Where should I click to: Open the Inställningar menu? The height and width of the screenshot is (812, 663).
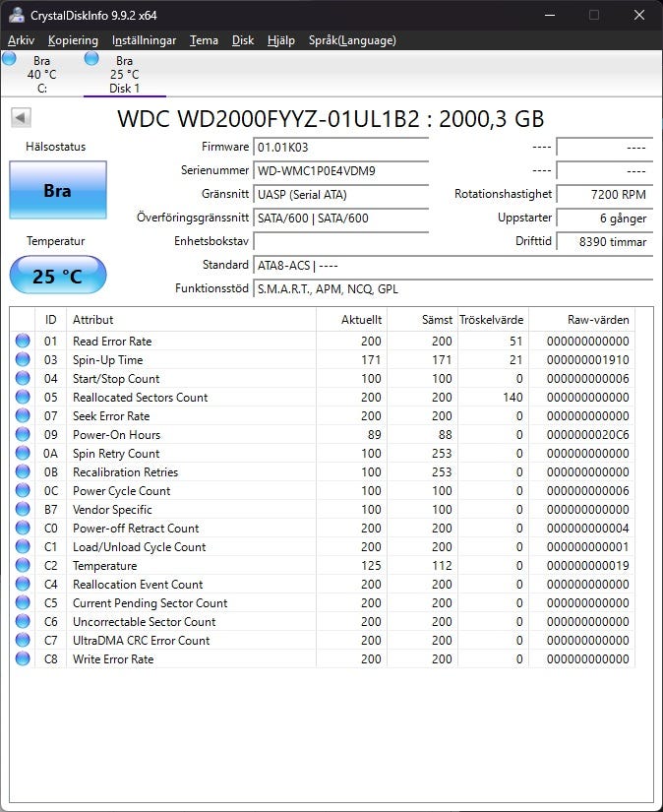144,40
